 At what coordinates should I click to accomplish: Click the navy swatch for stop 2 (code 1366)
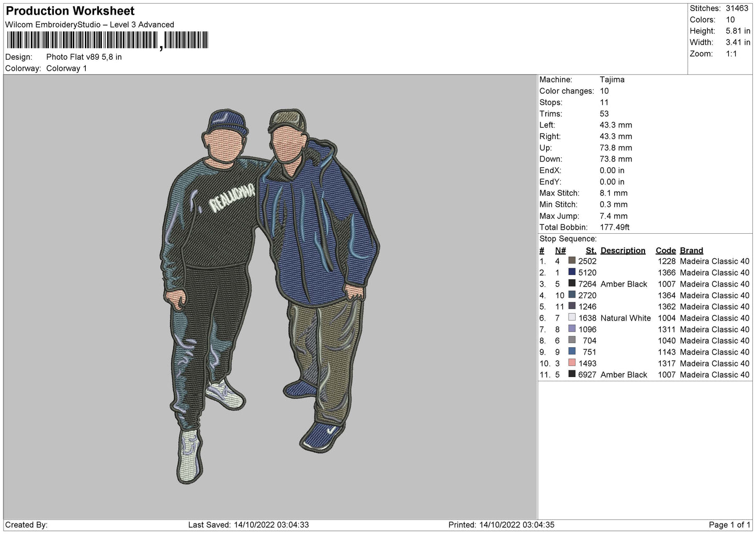pyautogui.click(x=572, y=272)
